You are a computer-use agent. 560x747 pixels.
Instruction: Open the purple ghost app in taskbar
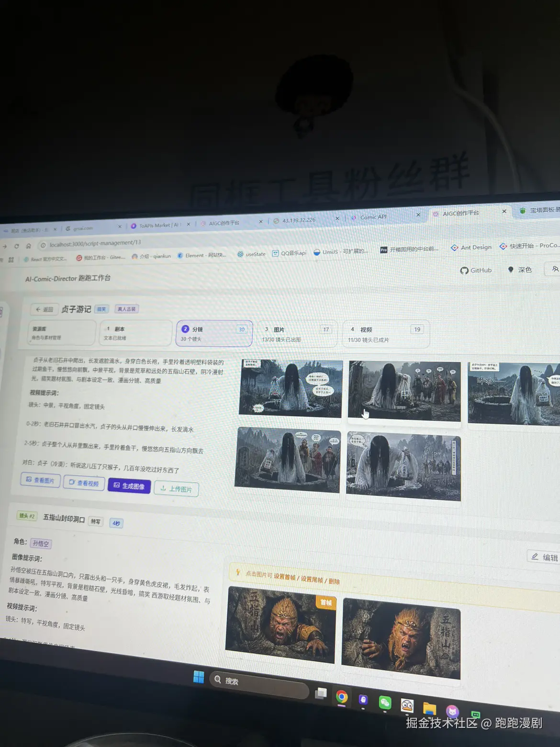pos(363,700)
